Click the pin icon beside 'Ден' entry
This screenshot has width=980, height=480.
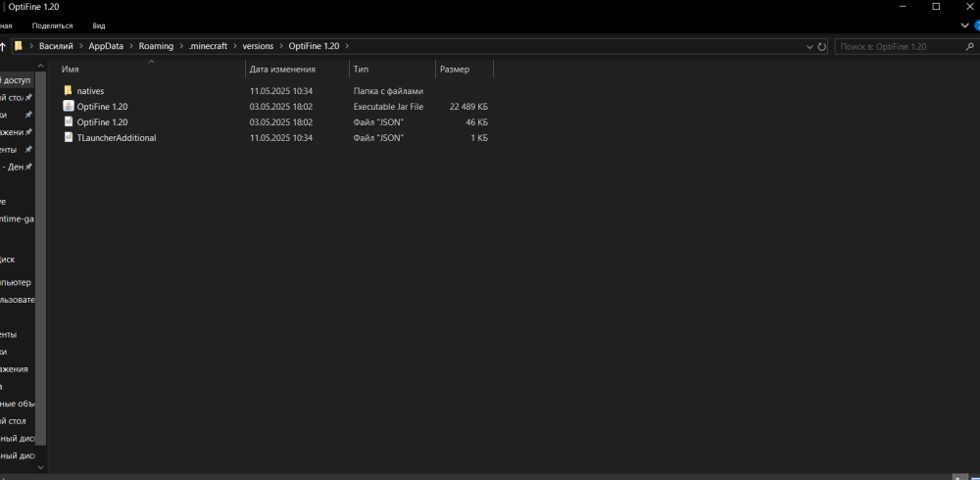pyautogui.click(x=28, y=167)
